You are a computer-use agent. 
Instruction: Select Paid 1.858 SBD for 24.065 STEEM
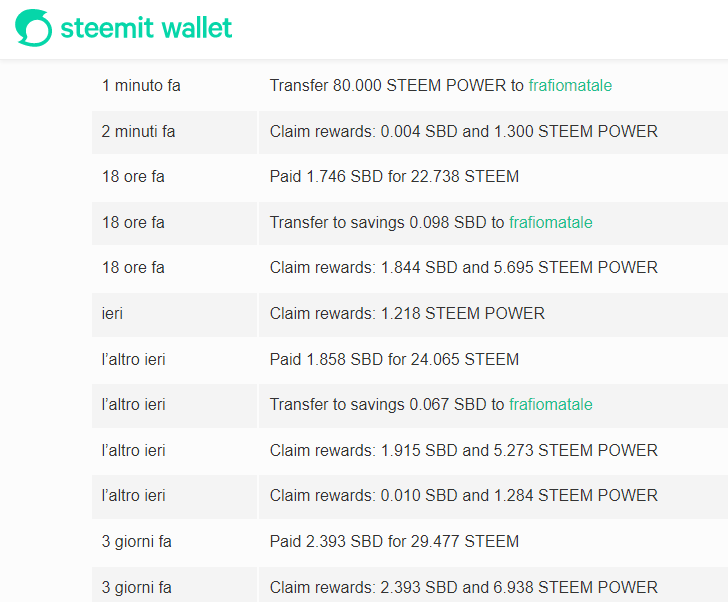coord(394,359)
